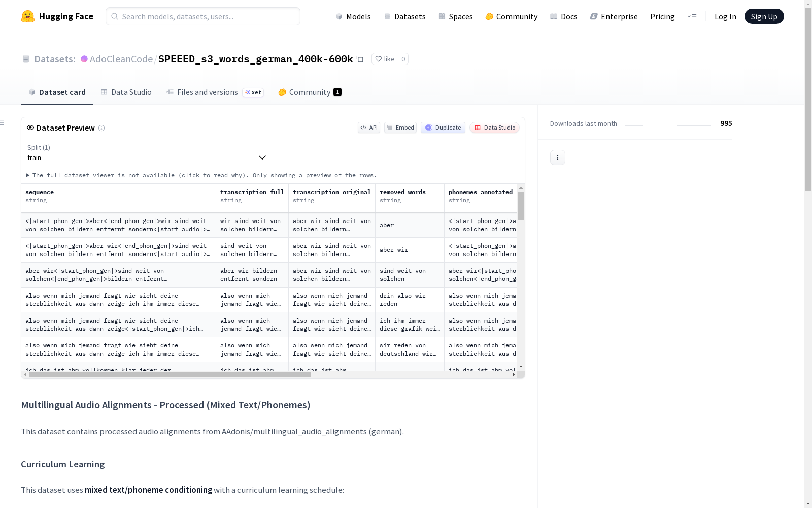812x508 pixels.
Task: Click the Datasets: breadcrumb link
Action: [x=55, y=59]
